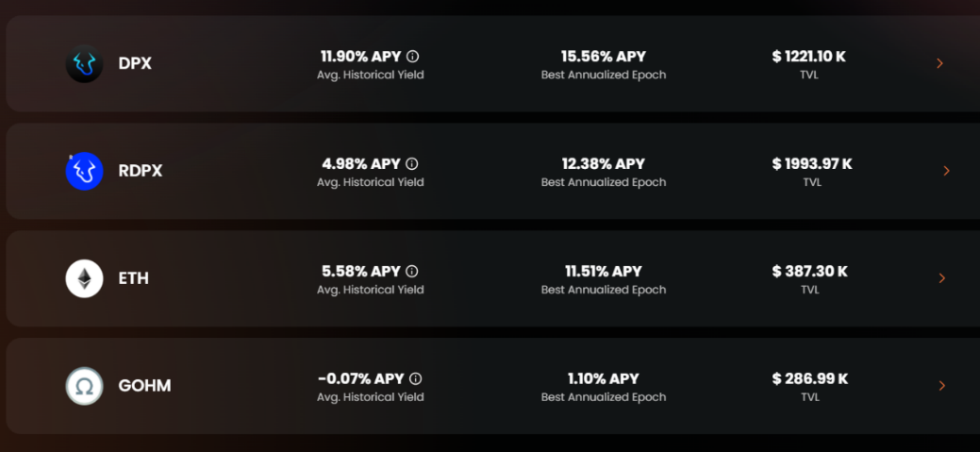Select the GOHM vault name

(144, 386)
